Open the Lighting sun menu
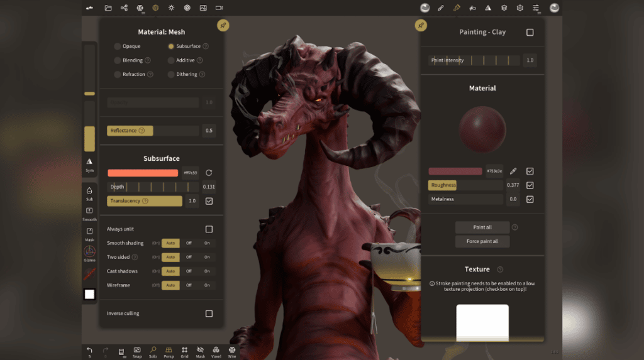644x360 pixels. point(171,8)
